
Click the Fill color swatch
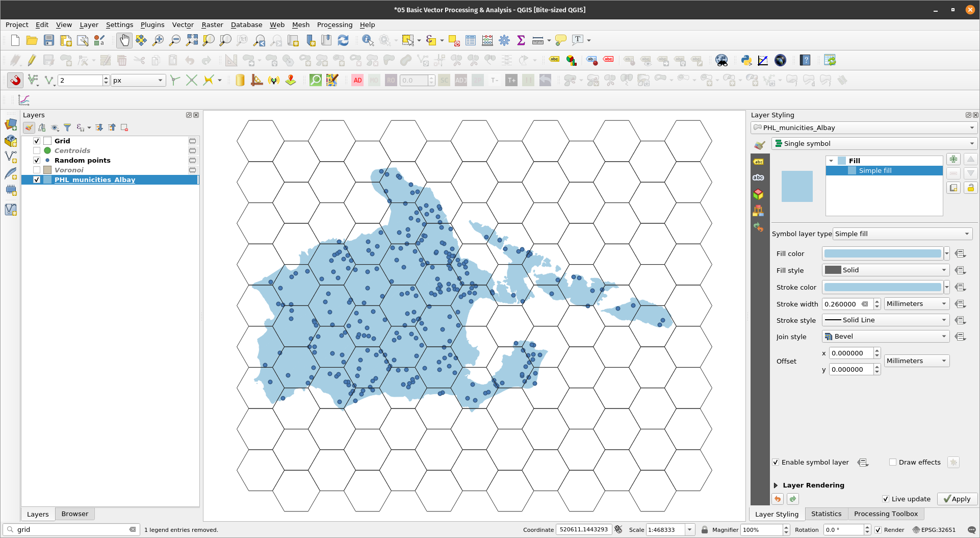882,253
